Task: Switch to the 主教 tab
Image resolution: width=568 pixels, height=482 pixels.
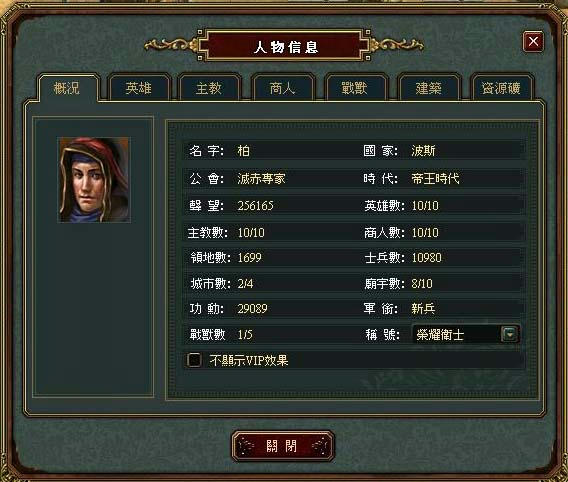Action: coord(209,88)
